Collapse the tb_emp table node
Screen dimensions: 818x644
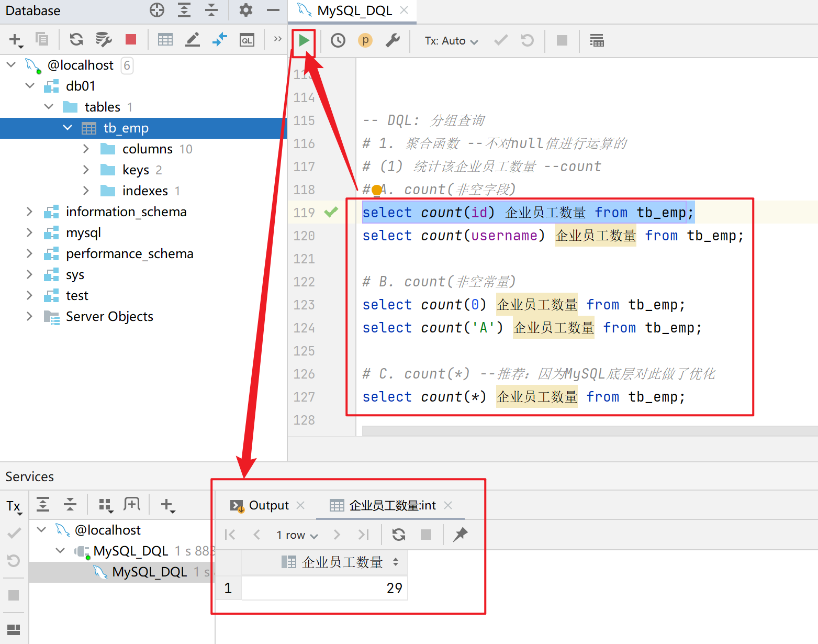coord(68,128)
